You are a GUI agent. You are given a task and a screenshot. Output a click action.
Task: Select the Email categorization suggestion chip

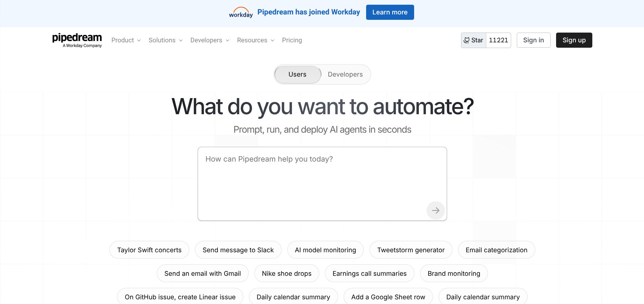tap(496, 250)
